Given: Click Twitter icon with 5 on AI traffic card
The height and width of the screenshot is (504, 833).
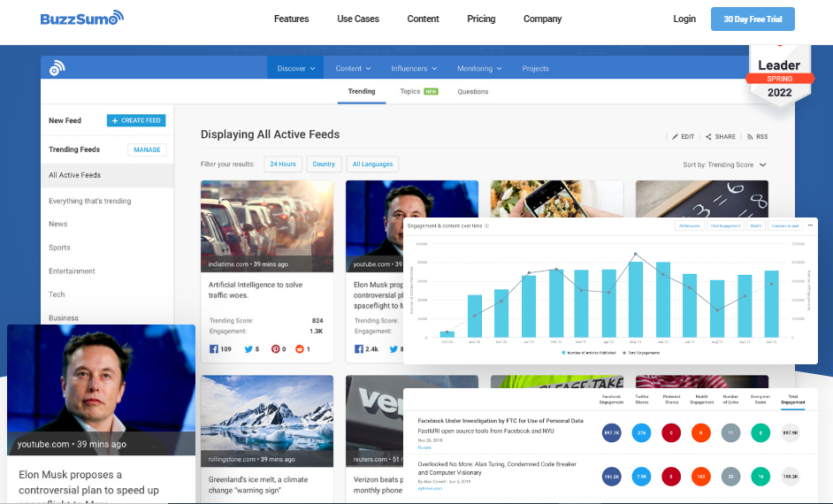Looking at the screenshot, I should click(x=248, y=349).
